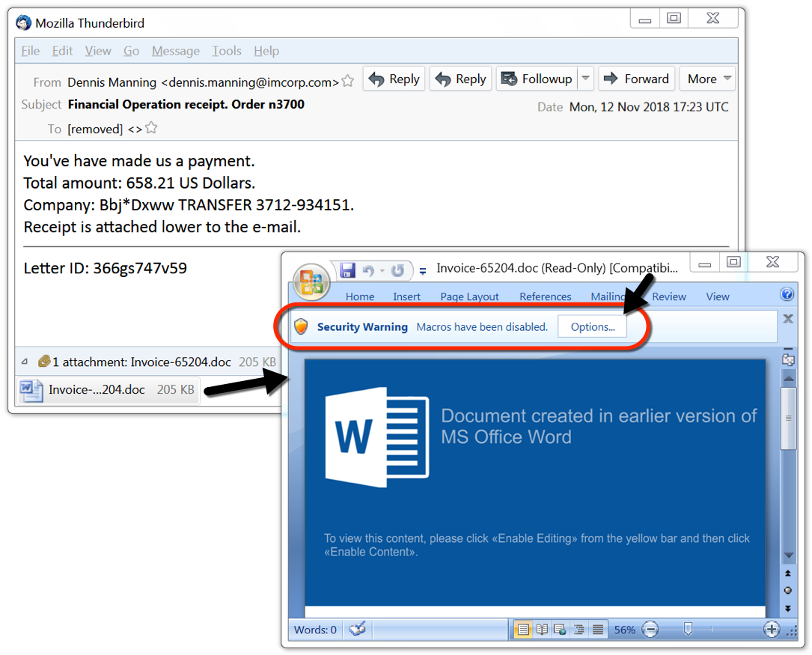Switch to Word's View ribbon tab
The width and height of the screenshot is (812, 655).
coord(717,296)
